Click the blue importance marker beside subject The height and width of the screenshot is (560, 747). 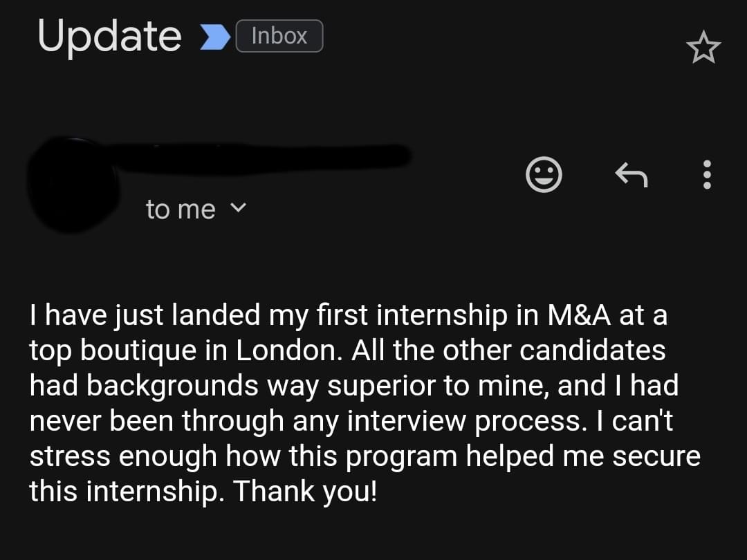coord(215,37)
